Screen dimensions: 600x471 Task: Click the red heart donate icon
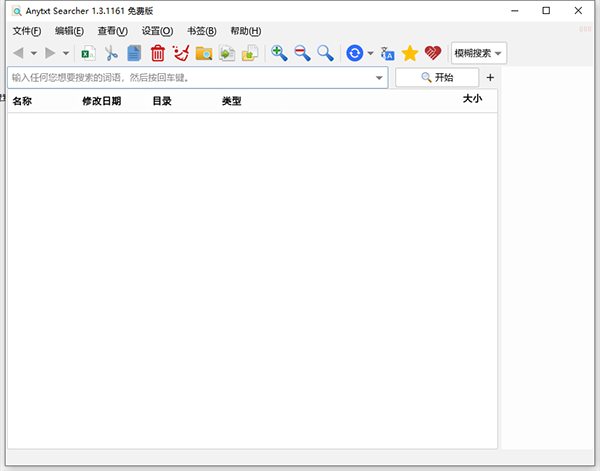point(433,53)
